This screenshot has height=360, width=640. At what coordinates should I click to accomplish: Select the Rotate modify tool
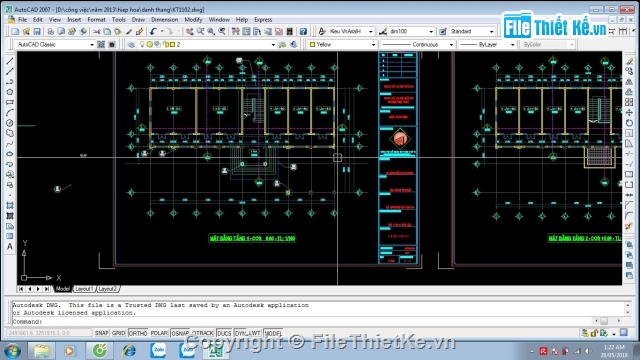[x=629, y=123]
